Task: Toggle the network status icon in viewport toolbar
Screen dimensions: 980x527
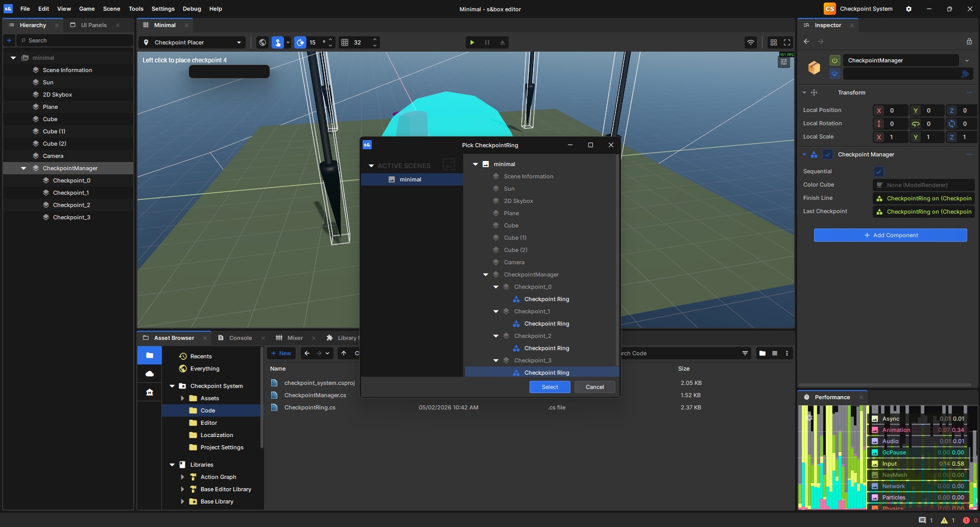Action: [x=750, y=42]
